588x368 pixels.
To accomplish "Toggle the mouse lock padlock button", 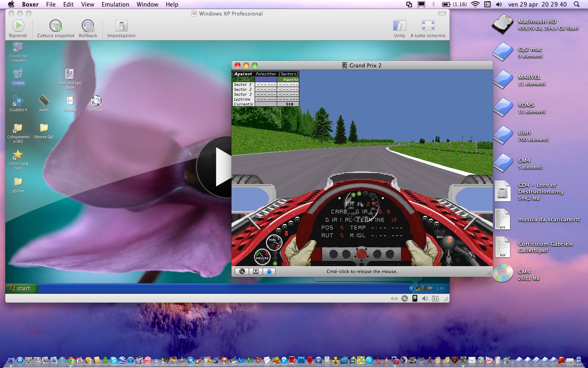I will coord(269,272).
